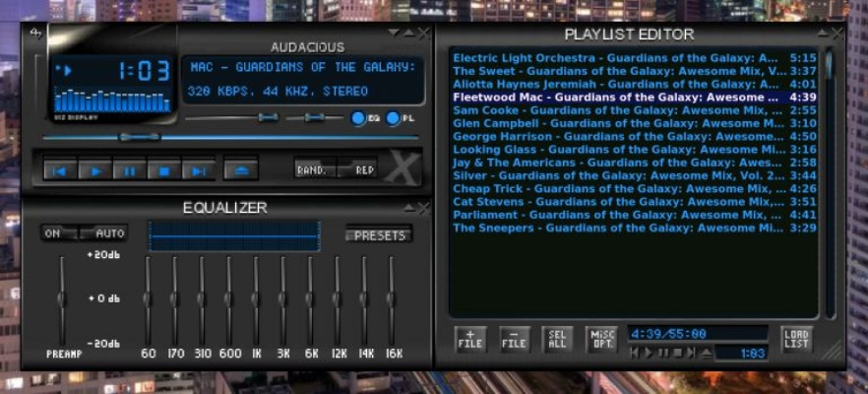Pause the current song

click(129, 170)
